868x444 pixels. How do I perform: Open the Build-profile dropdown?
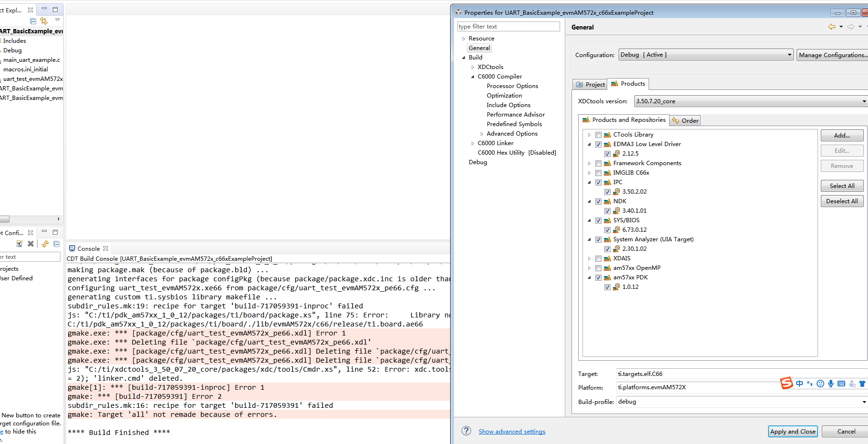pos(742,402)
